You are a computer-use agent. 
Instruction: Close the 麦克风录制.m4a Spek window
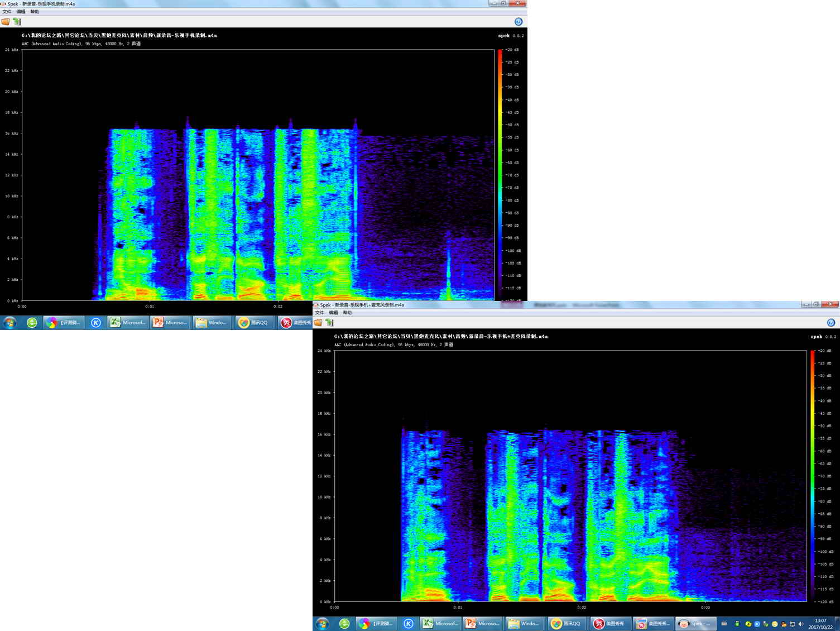pos(831,304)
